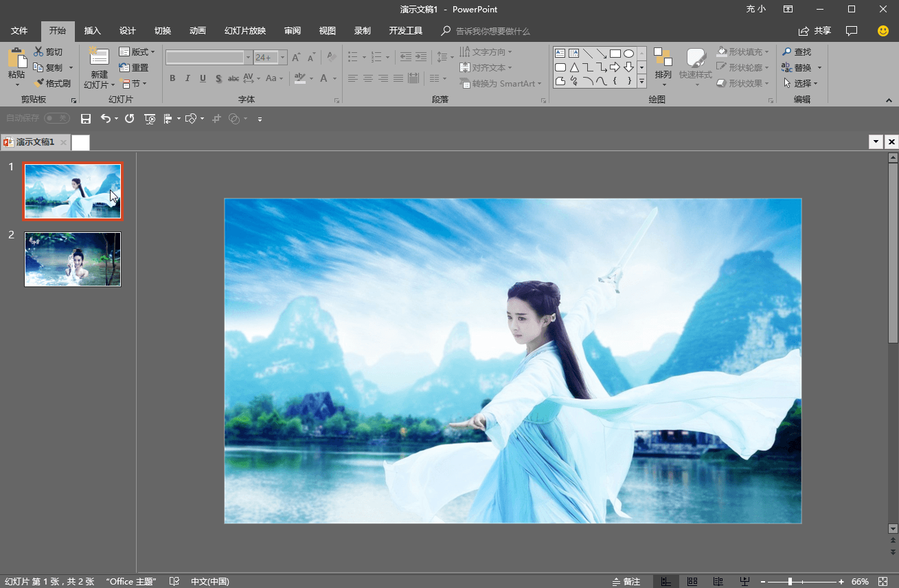The height and width of the screenshot is (588, 899).
Task: Toggle Notes (备注) pane
Action: click(x=626, y=581)
